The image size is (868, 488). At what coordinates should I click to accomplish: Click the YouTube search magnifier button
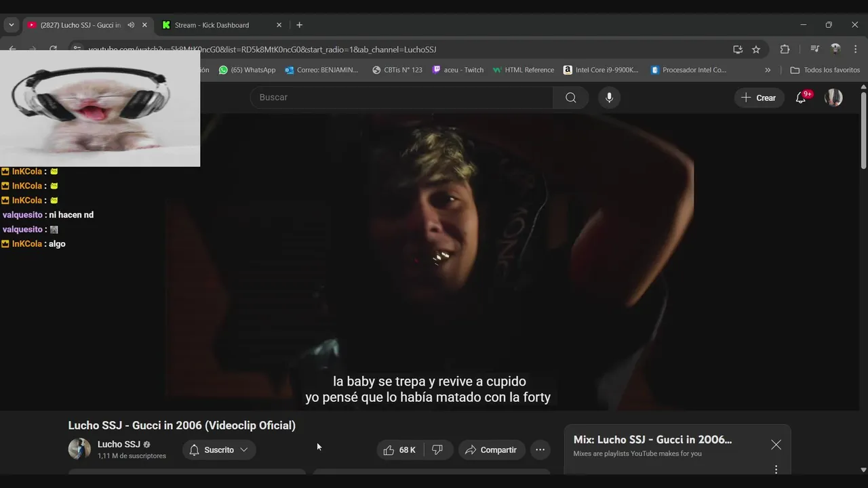pos(571,98)
